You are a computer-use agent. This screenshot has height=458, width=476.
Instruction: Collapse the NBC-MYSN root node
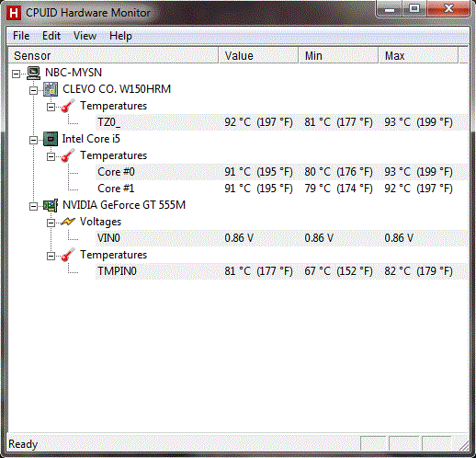16,74
